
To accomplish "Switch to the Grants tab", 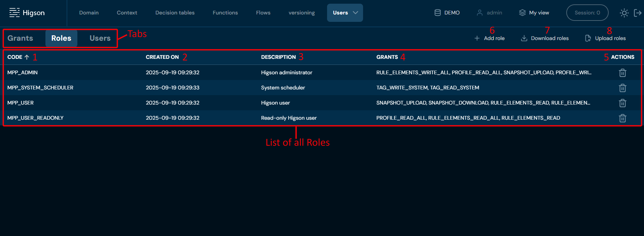I will (x=20, y=38).
